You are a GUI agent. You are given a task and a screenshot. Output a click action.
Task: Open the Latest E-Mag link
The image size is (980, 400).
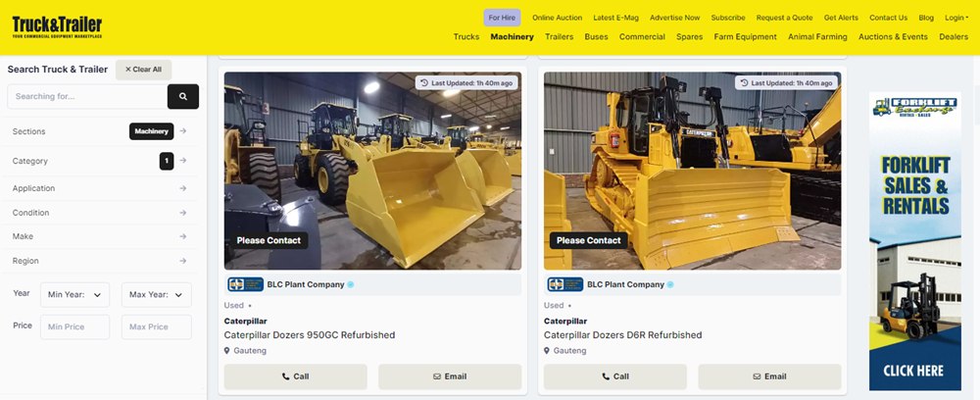[615, 18]
